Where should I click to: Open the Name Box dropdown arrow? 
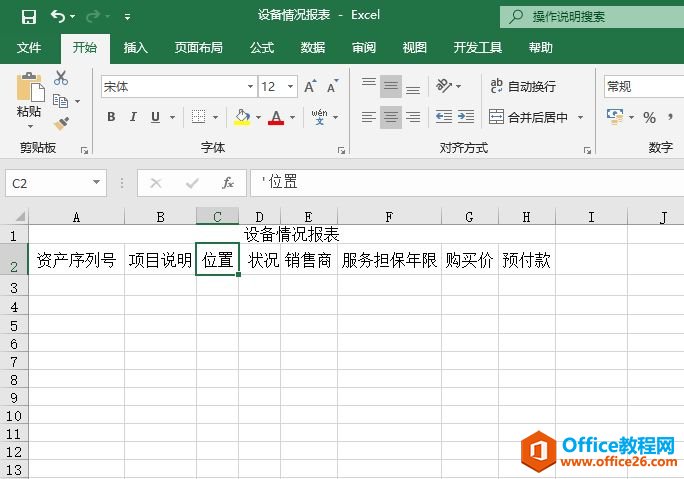pyautogui.click(x=96, y=183)
